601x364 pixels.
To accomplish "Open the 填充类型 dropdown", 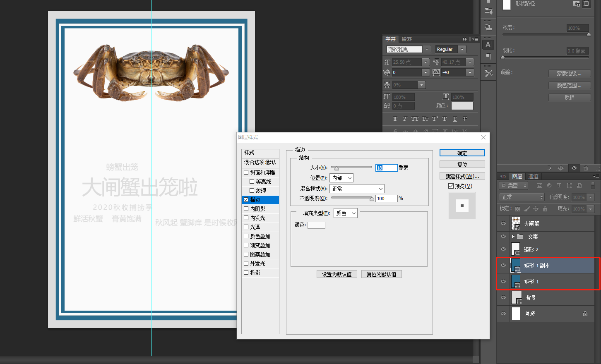I will (346, 213).
